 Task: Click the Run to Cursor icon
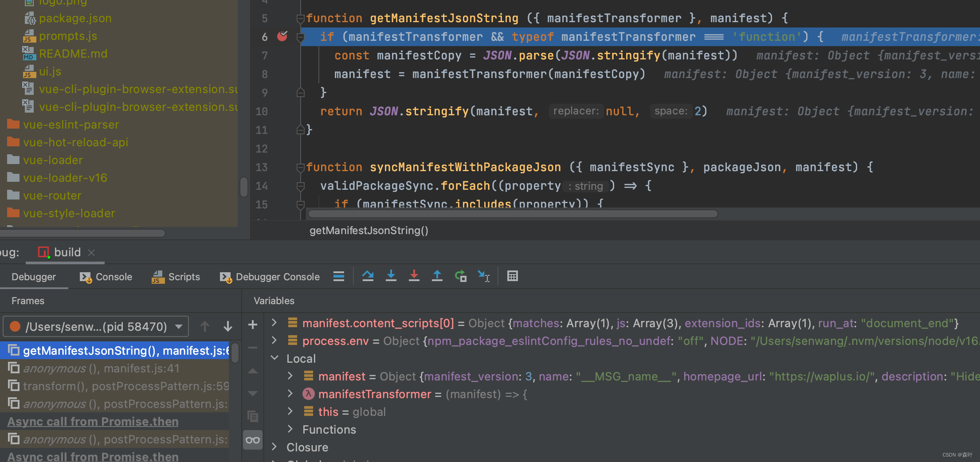483,276
